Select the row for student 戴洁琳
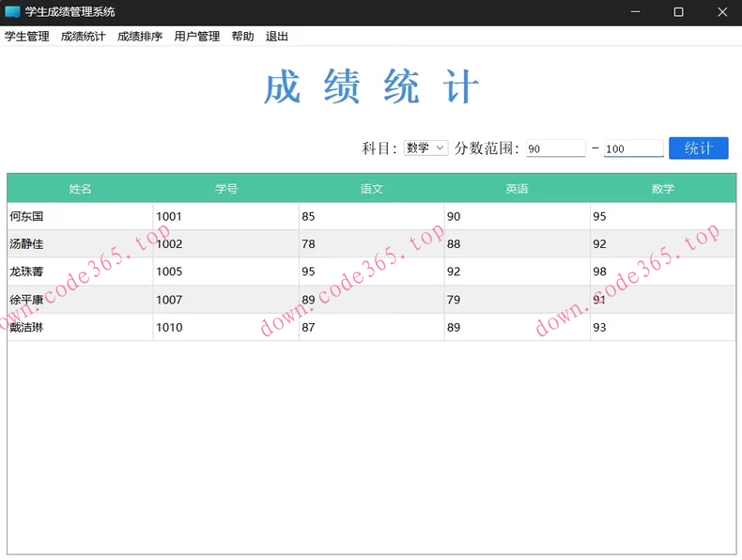Viewport: 742px width, 560px height. click(81, 328)
